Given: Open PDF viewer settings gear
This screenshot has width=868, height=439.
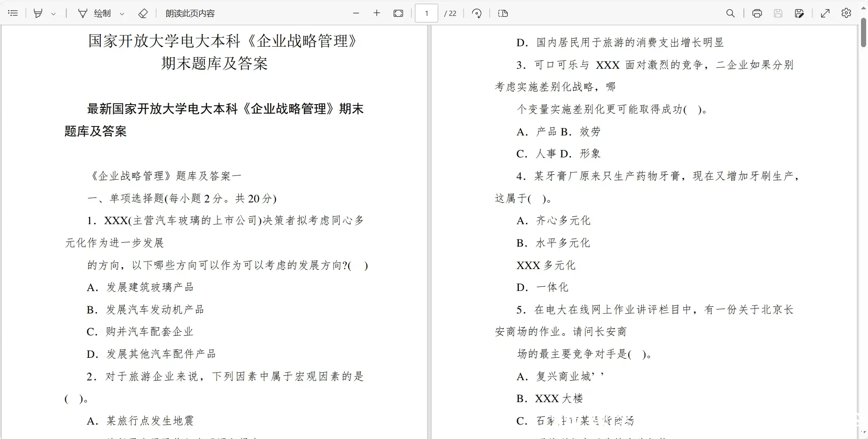Looking at the screenshot, I should click(x=846, y=13).
